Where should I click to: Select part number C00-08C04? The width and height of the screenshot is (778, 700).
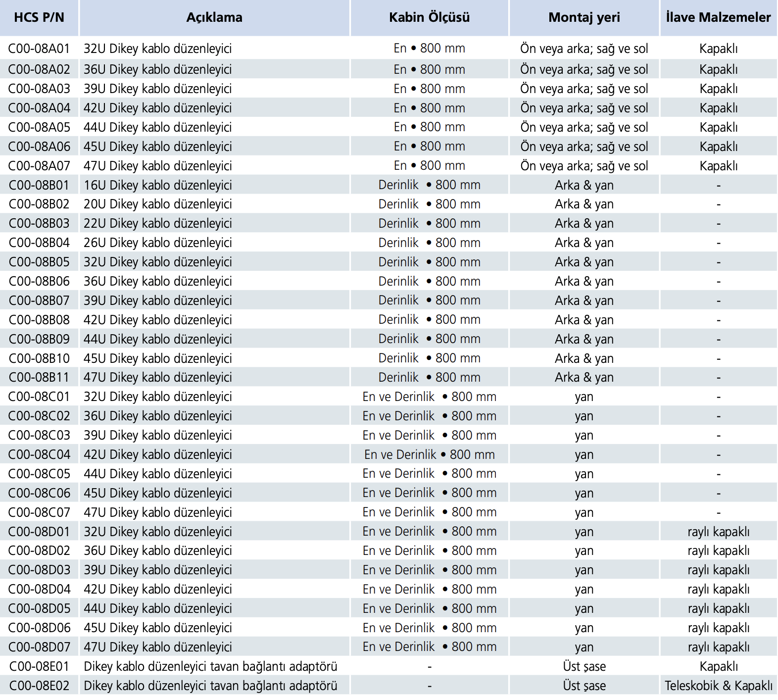(39, 454)
